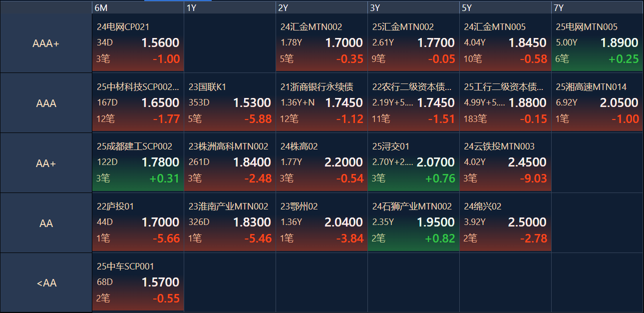Click the 6M column header

[x=138, y=7]
